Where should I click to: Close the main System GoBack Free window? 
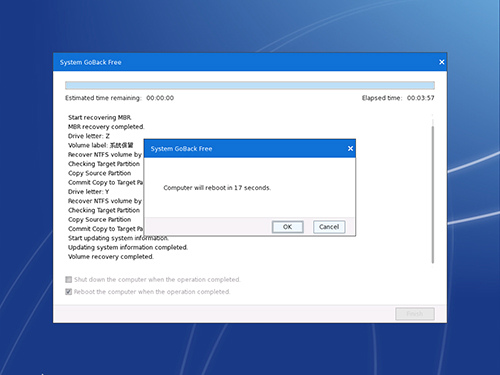click(442, 62)
